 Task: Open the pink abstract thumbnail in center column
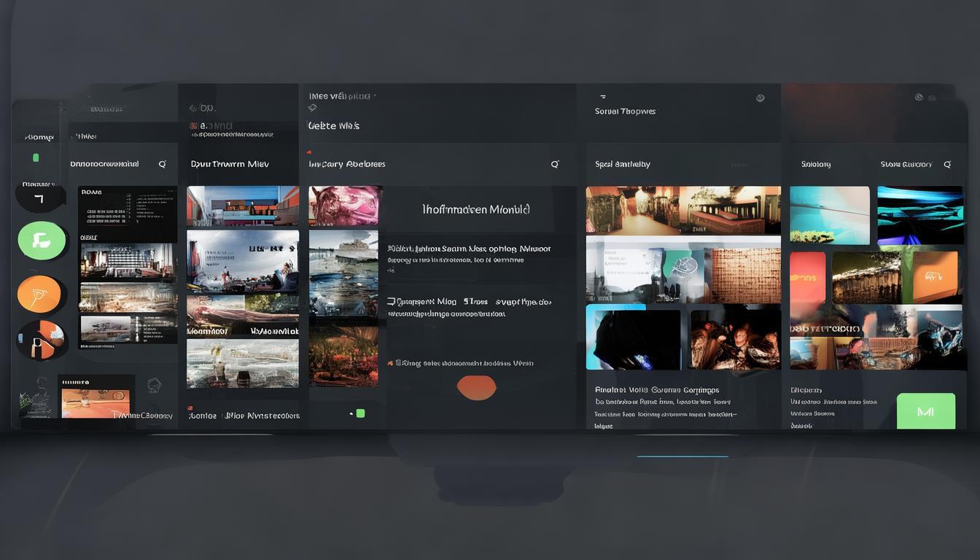[x=345, y=206]
